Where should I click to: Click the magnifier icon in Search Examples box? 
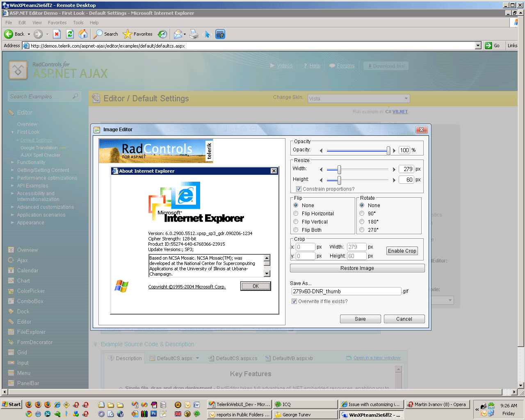coord(75,96)
